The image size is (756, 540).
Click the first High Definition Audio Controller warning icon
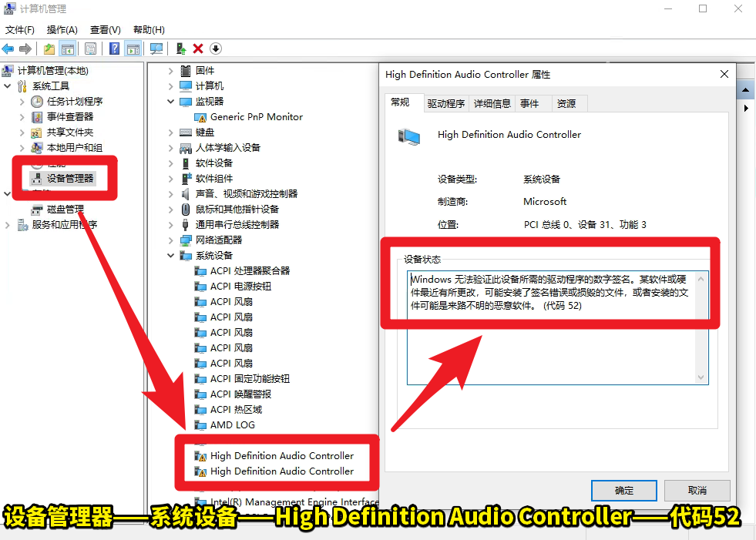click(x=200, y=456)
